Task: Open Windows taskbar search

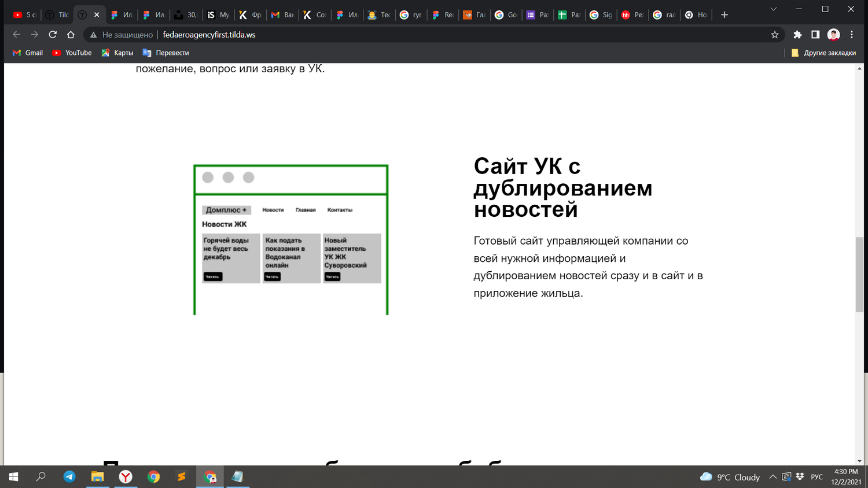Action: point(41,476)
